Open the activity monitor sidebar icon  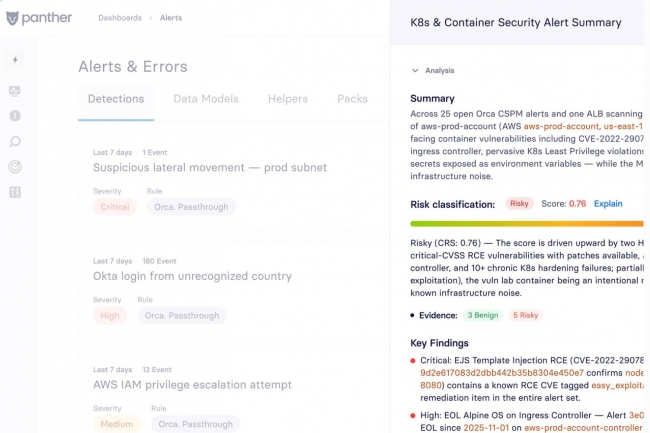pyautogui.click(x=15, y=91)
